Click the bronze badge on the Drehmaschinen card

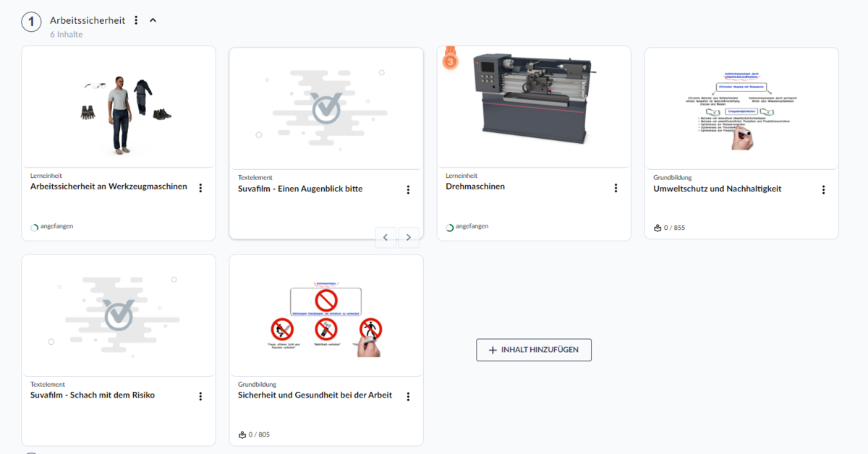(x=450, y=60)
